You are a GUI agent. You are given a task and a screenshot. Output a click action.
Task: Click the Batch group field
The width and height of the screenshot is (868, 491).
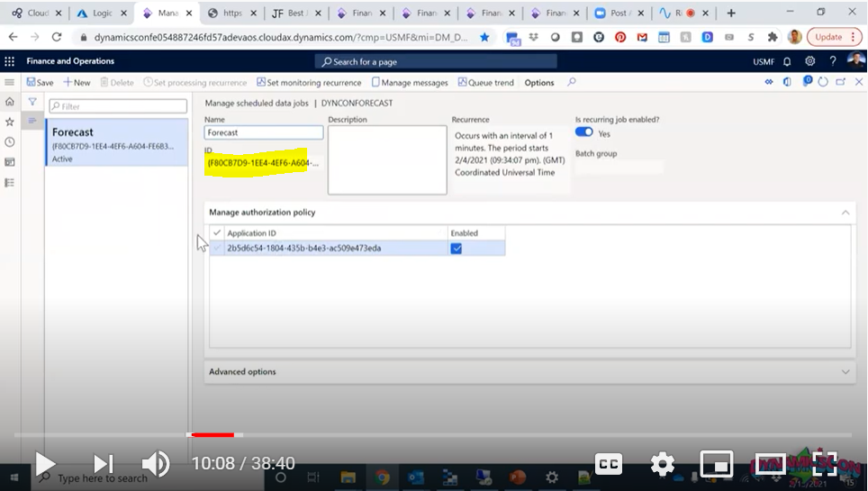click(x=619, y=167)
